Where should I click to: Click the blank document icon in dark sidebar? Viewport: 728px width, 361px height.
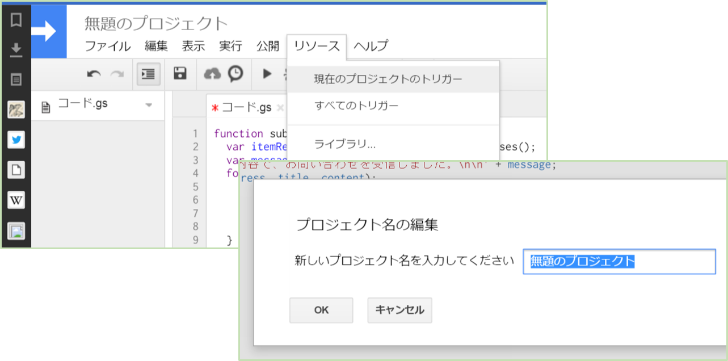[x=16, y=170]
